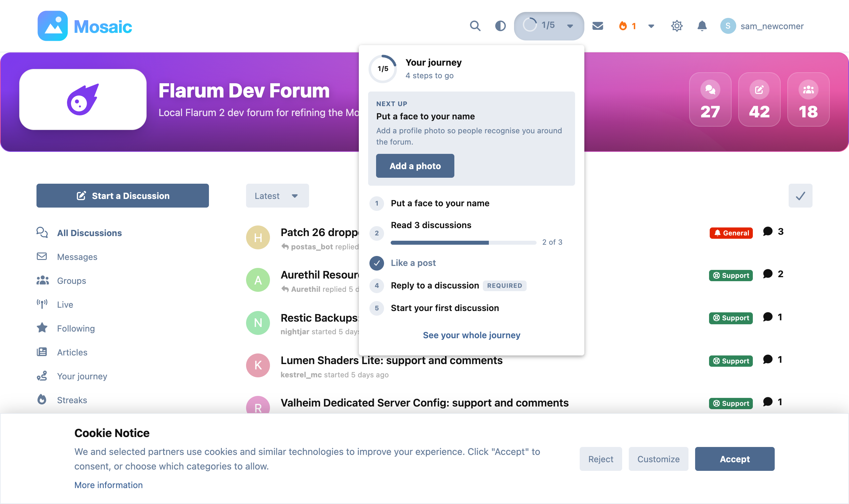Viewport: 849px width, 504px height.
Task: Expand the streak dropdown caret
Action: point(651,26)
